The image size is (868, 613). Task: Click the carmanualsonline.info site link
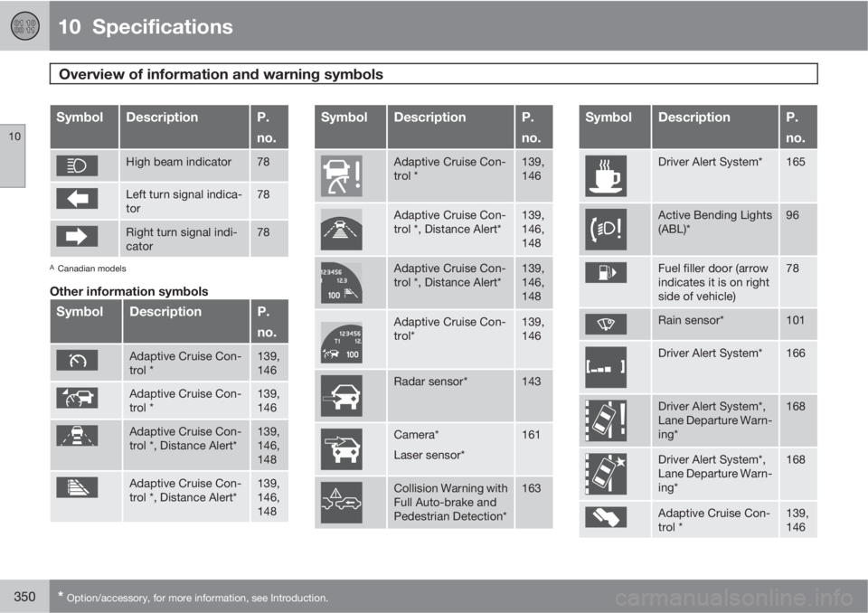point(734,598)
